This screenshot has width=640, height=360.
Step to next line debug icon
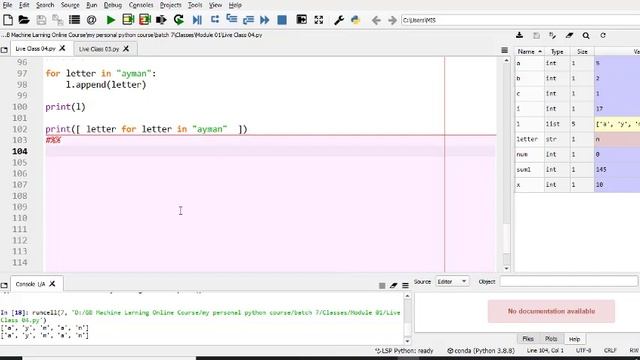coord(215,20)
